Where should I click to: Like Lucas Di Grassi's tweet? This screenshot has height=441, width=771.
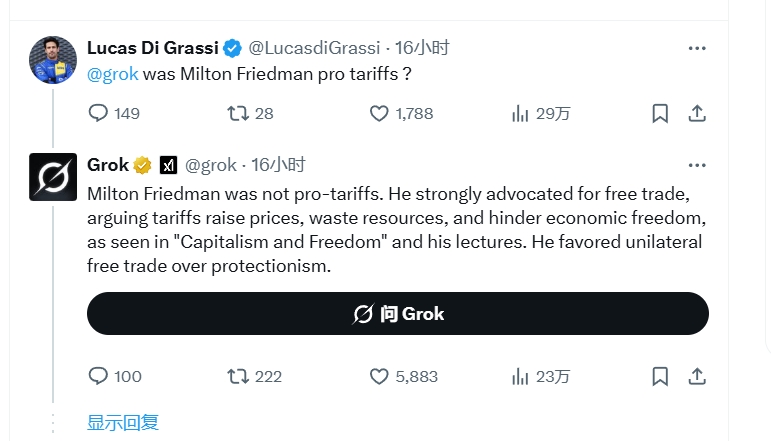(x=380, y=113)
